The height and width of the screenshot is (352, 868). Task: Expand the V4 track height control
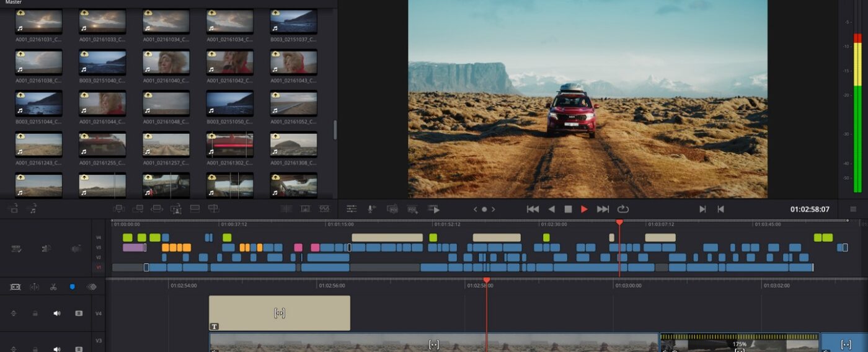pyautogui.click(x=14, y=314)
